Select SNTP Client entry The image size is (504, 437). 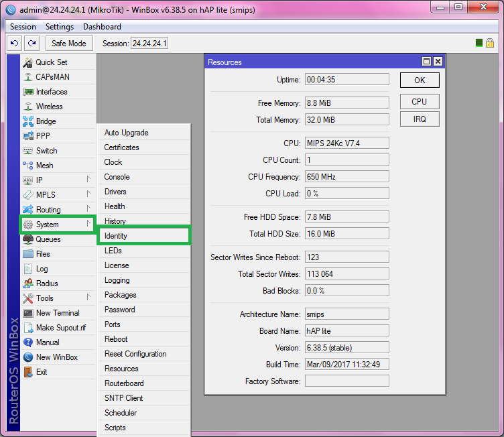click(x=143, y=398)
